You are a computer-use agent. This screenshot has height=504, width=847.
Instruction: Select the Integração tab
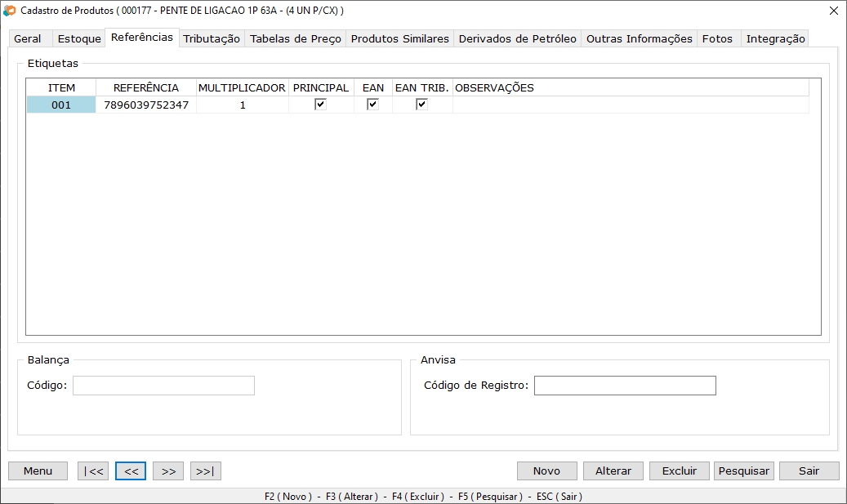tap(775, 39)
